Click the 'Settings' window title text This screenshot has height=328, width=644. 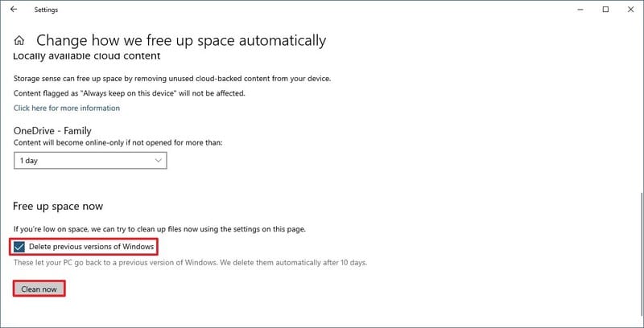[46, 10]
